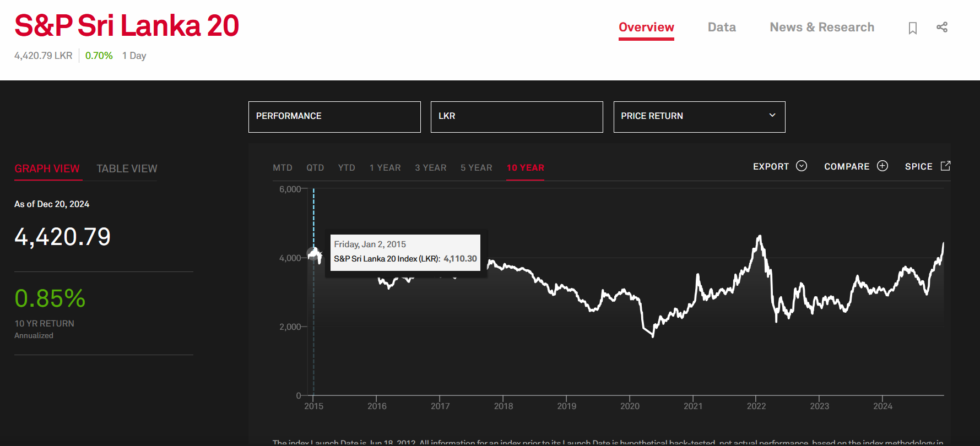
Task: Click the large 4,420.79 index value
Action: coord(62,237)
